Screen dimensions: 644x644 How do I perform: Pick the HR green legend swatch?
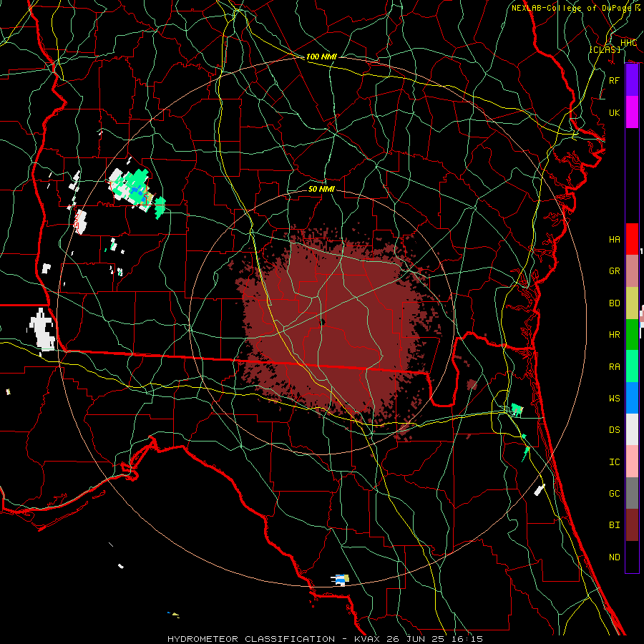coord(632,335)
